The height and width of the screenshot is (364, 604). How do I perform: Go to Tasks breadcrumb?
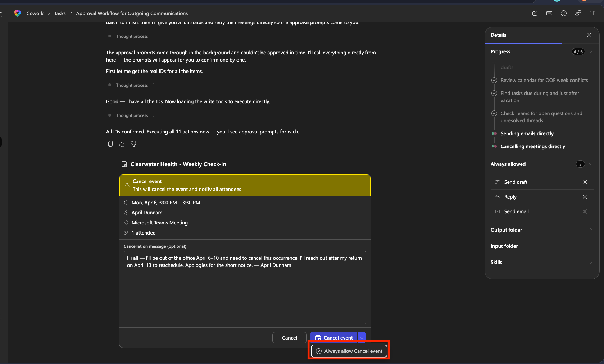click(60, 13)
